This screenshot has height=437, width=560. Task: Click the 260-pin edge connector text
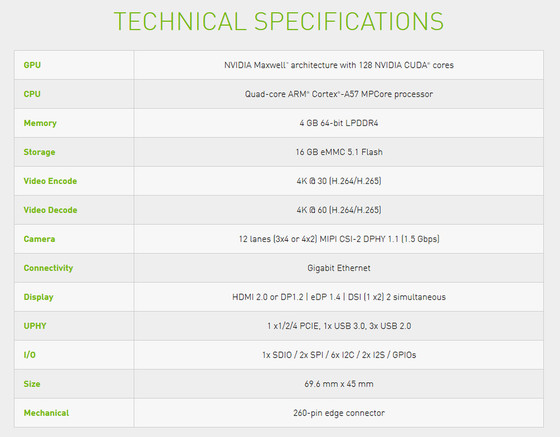339,413
